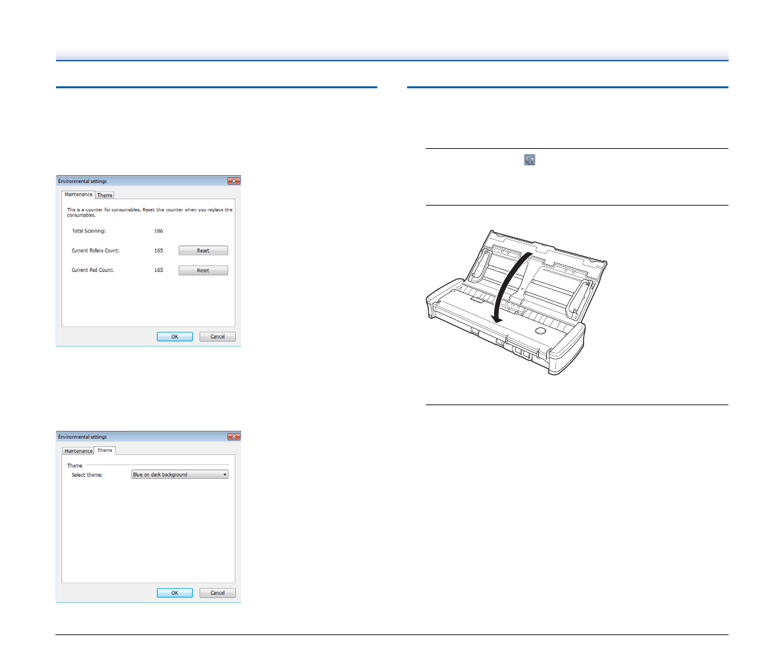Select Maintenance tab above the consumables counter text
The image size is (784, 672).
pos(78,194)
